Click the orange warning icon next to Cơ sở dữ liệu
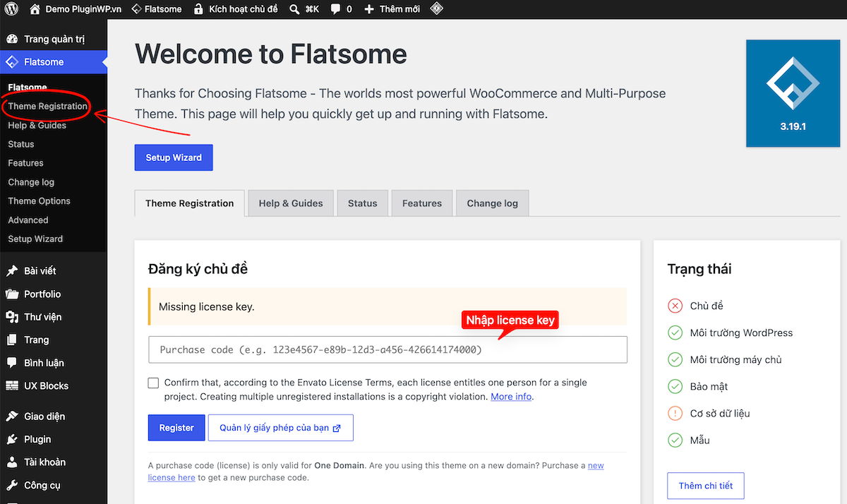This screenshot has width=847, height=504. [675, 413]
